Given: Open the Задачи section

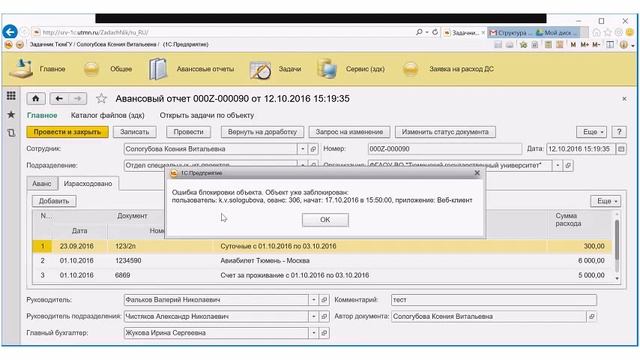Looking at the screenshot, I should click(x=276, y=69).
